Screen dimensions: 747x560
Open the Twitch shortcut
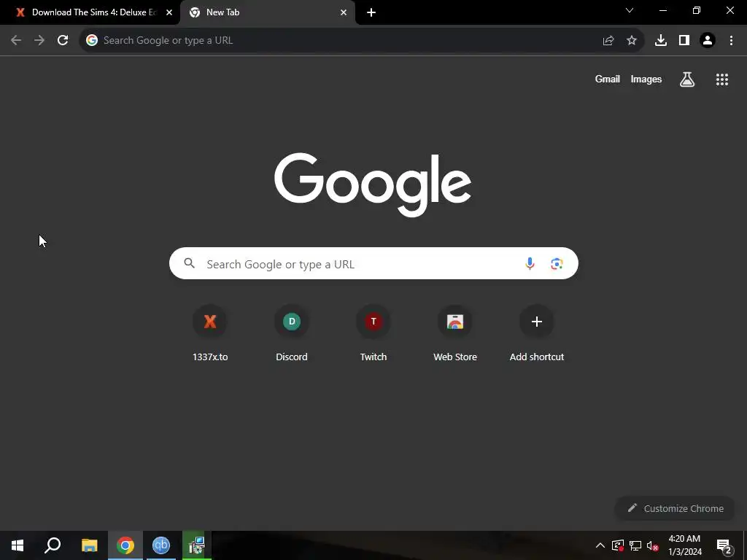click(x=373, y=332)
